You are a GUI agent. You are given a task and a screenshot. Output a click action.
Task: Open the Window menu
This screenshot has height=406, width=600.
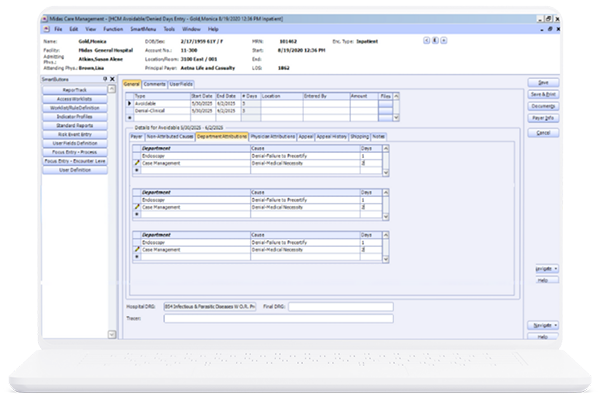191,29
